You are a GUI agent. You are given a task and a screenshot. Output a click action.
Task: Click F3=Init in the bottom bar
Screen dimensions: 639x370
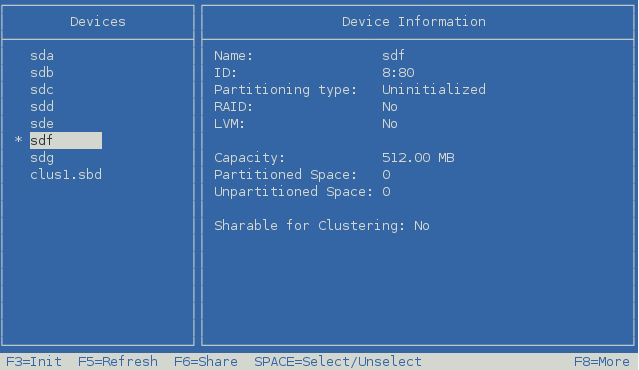click(34, 361)
